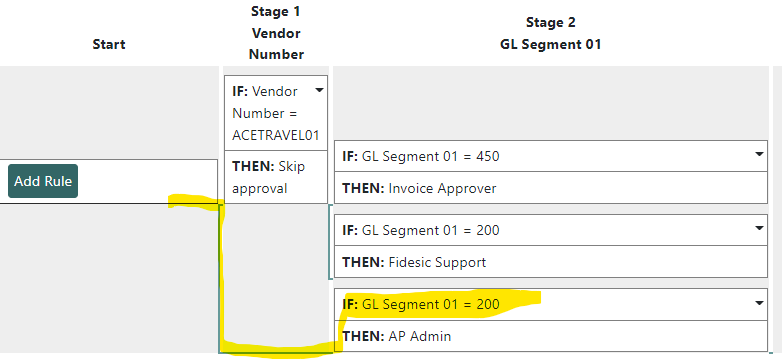Click the Stage 1 Vendor Number header
The height and width of the screenshot is (360, 782).
pyautogui.click(x=276, y=33)
